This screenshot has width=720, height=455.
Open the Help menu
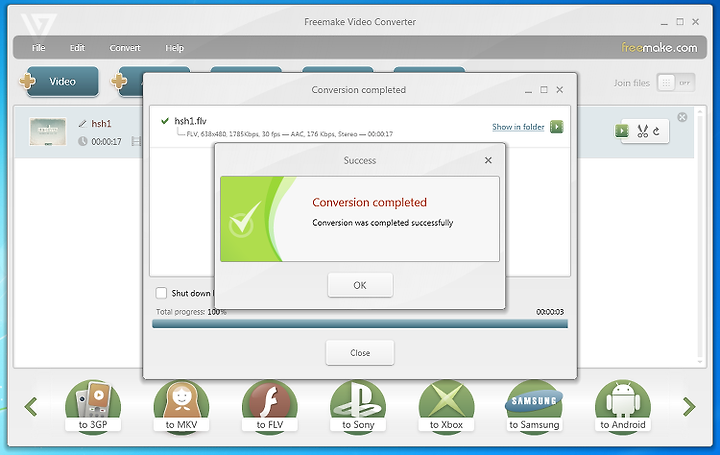(174, 48)
